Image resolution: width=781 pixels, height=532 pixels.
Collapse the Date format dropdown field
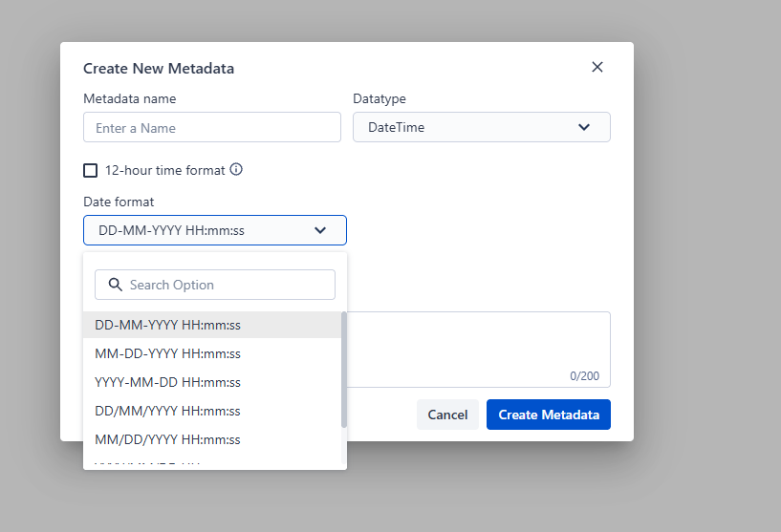[215, 230]
